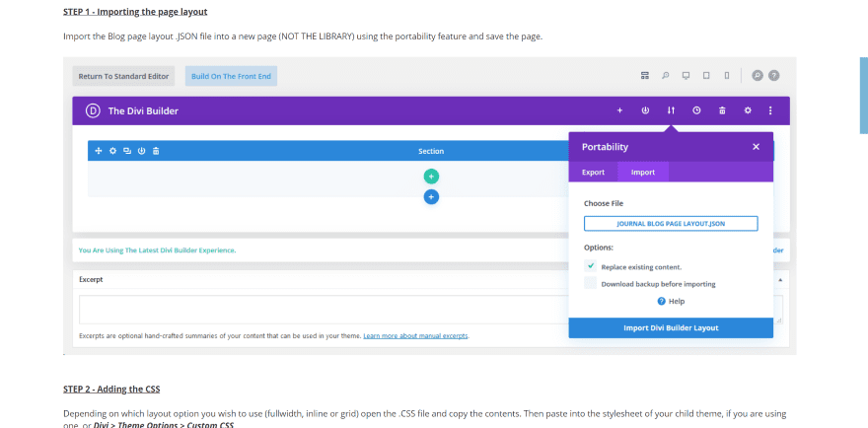Click the section duplicate icon

click(127, 151)
